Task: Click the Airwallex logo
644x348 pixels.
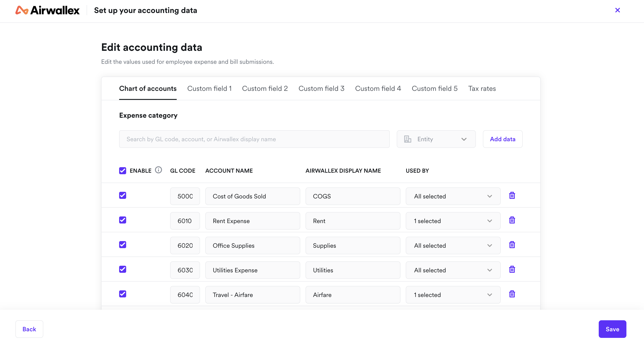Action: tap(47, 10)
